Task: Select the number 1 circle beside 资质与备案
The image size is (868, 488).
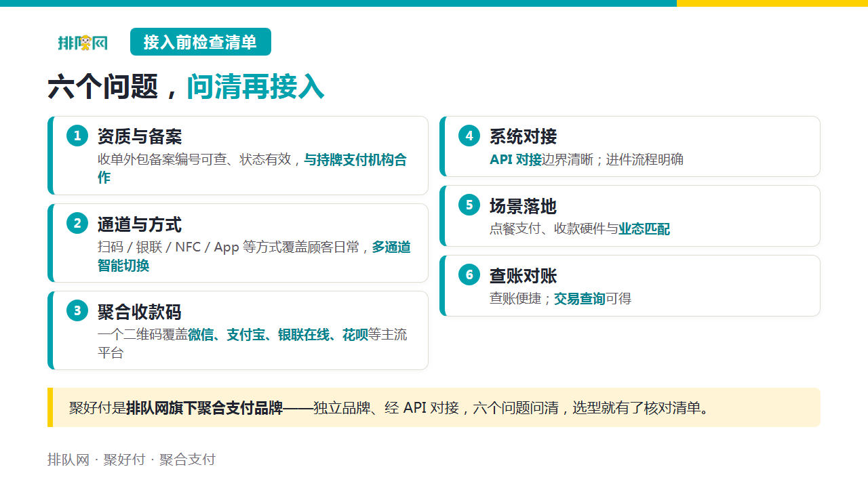Action: [77, 136]
